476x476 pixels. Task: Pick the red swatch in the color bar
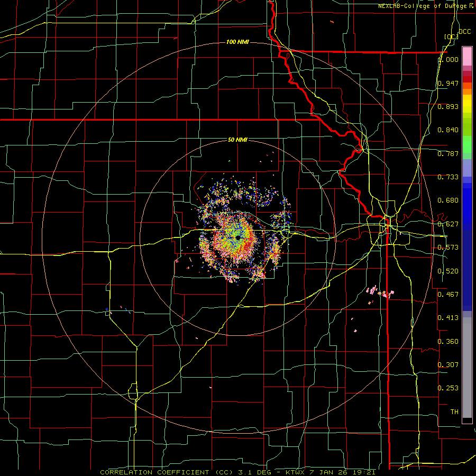point(467,79)
